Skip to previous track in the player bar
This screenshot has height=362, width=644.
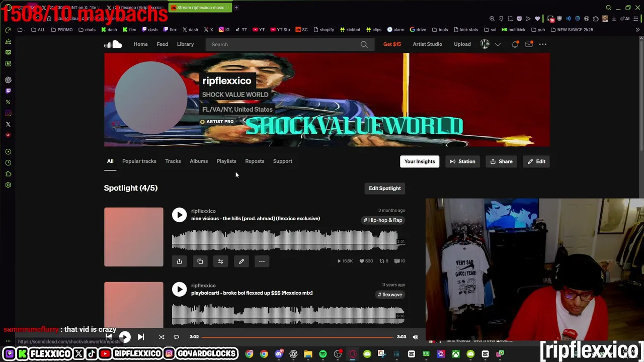109,337
